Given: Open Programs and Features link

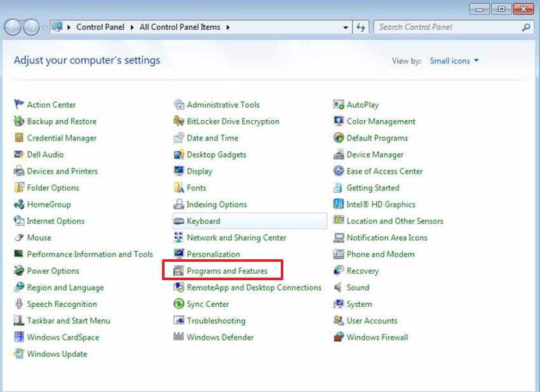Looking at the screenshot, I should pos(227,271).
